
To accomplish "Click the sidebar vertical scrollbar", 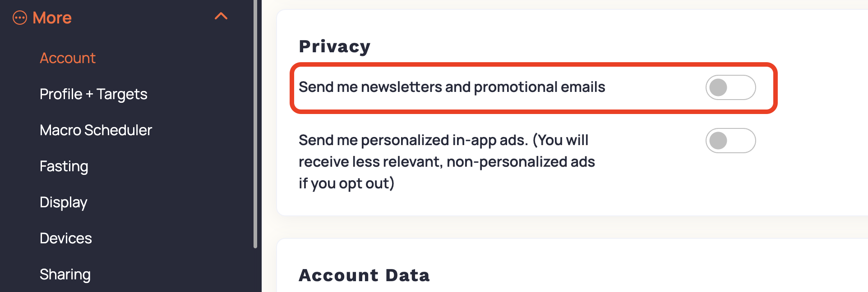I will tap(255, 124).
